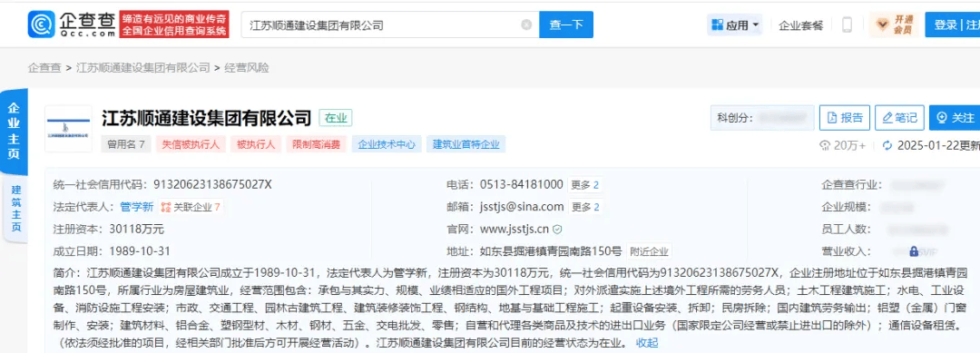Click the email jsstjs@sina.com
Screen dimensions: 980x353
pos(522,207)
